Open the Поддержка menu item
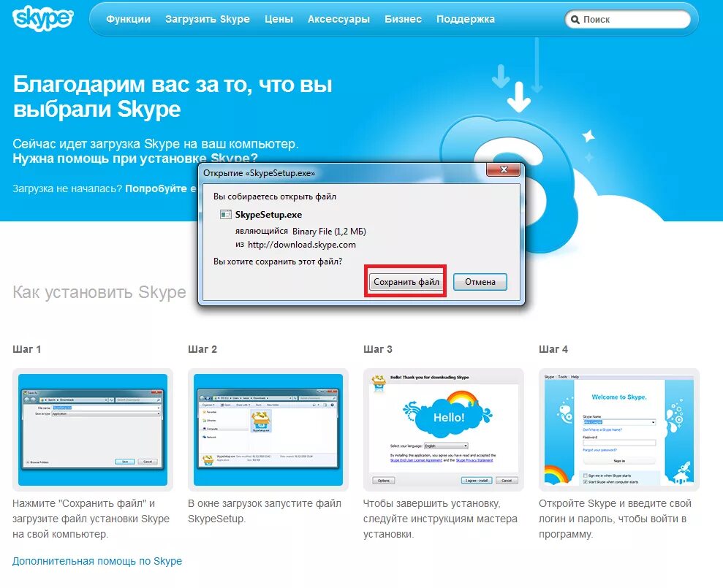The width and height of the screenshot is (723, 588). coord(465,19)
